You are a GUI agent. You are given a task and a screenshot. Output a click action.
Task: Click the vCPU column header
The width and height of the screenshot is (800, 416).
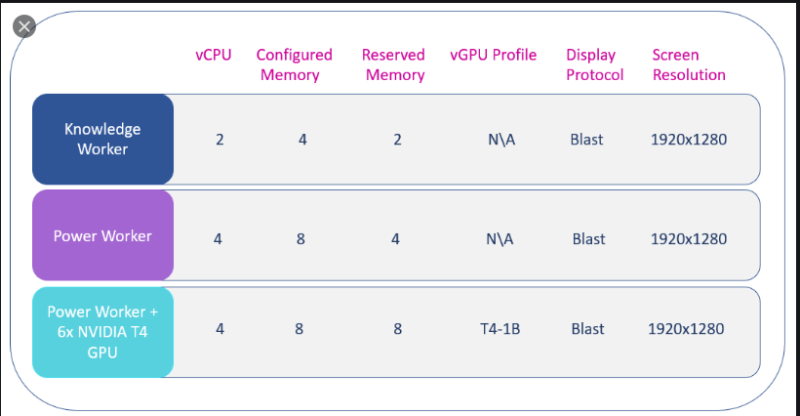pyautogui.click(x=213, y=55)
